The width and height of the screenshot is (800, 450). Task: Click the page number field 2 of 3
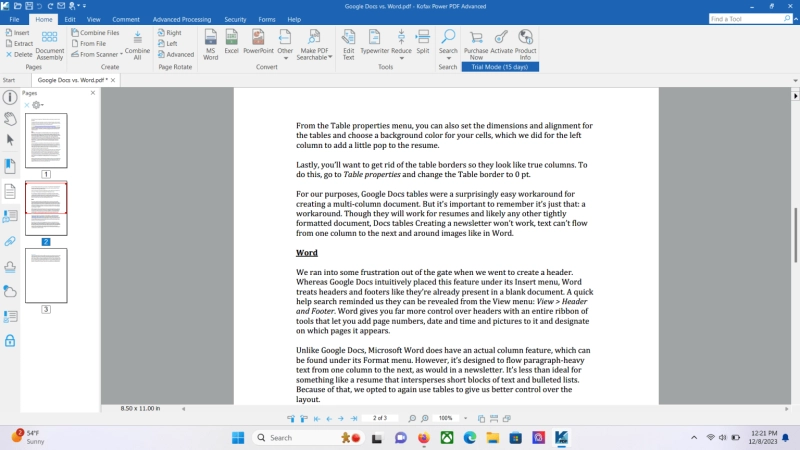(x=380, y=418)
